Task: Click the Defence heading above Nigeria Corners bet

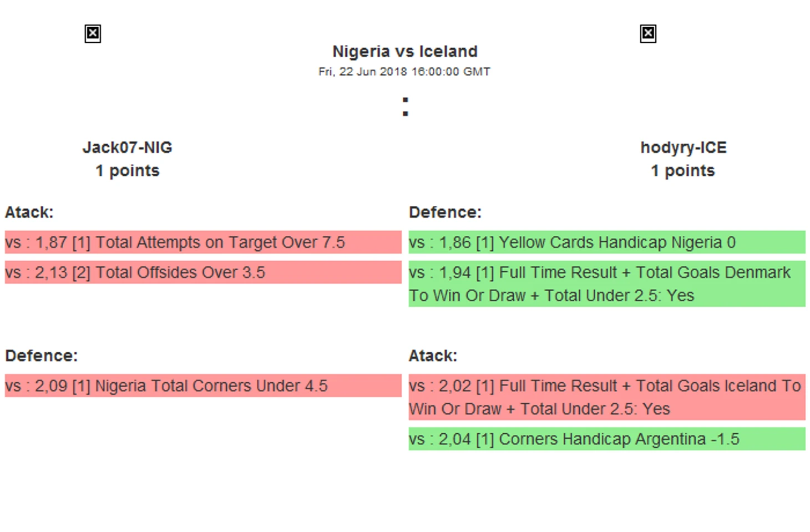Action: coord(42,356)
